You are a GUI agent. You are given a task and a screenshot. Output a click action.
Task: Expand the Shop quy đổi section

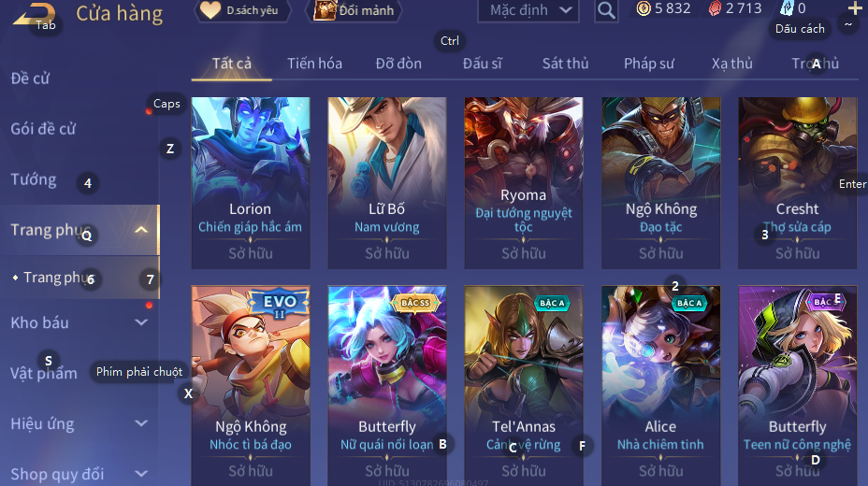(141, 474)
